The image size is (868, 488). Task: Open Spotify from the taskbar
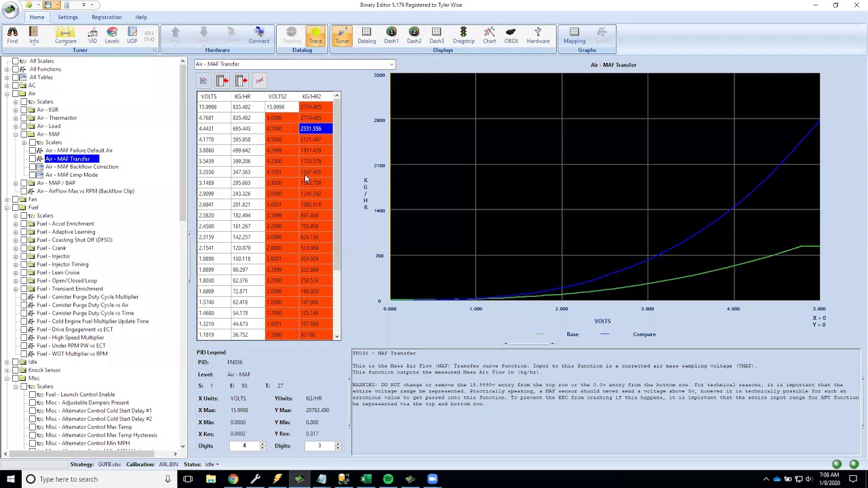(388, 479)
